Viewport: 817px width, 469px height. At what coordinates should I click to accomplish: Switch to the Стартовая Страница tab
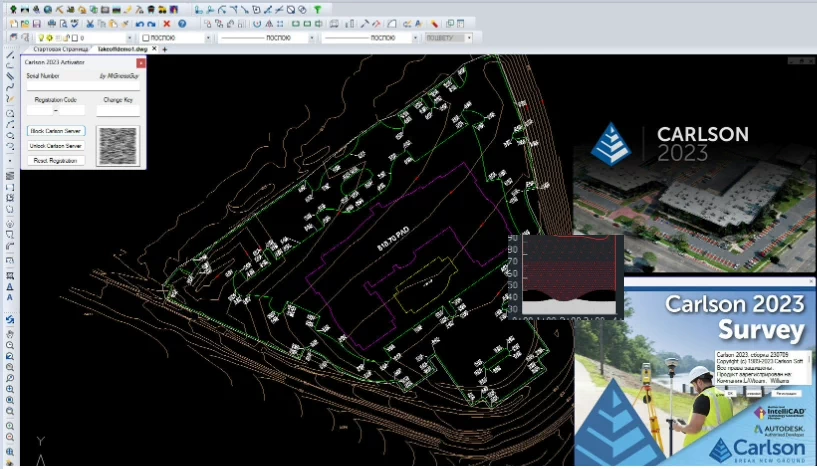pos(60,49)
